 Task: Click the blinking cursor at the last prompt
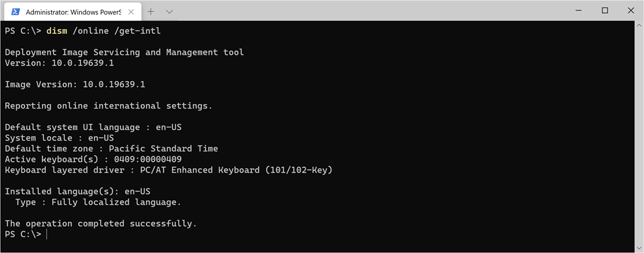pyautogui.click(x=47, y=234)
